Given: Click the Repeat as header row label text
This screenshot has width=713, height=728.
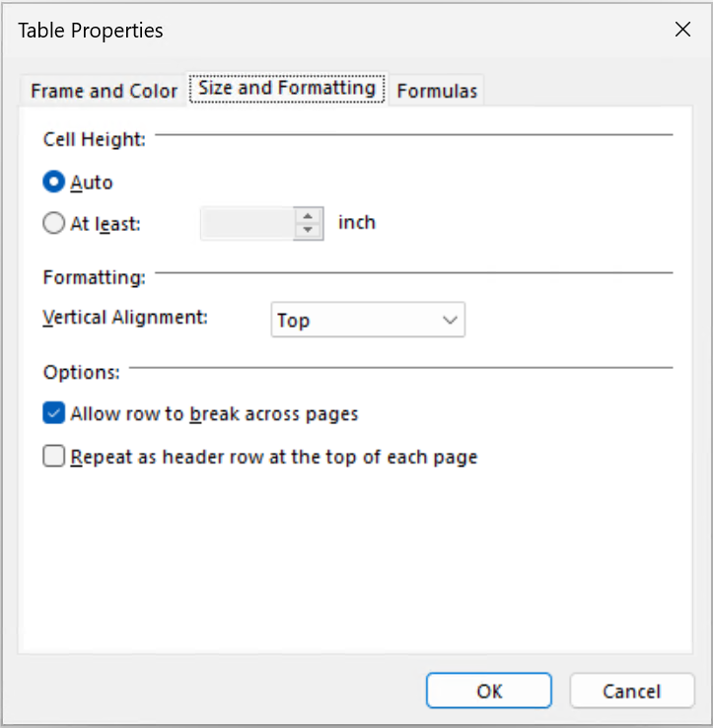Looking at the screenshot, I should (274, 457).
